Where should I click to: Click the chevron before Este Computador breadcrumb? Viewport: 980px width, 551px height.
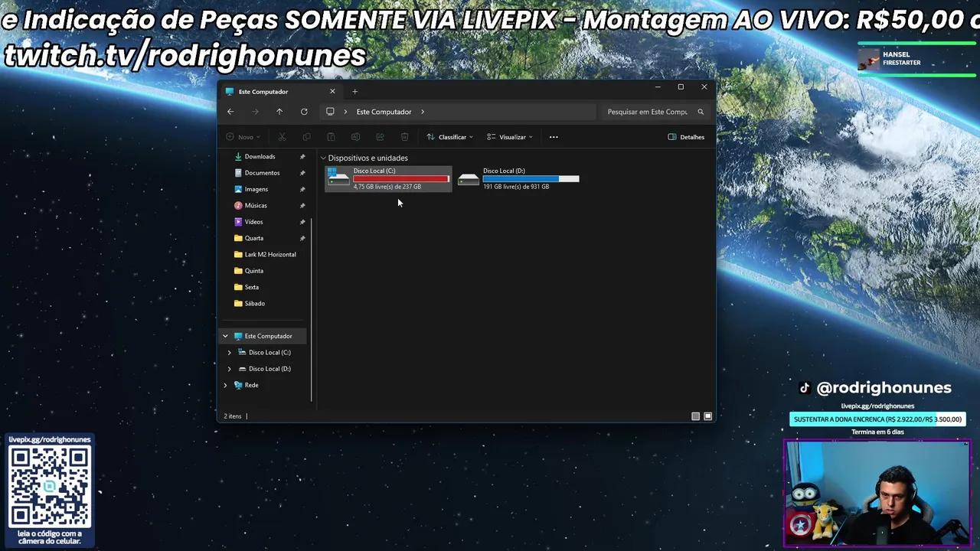point(345,112)
